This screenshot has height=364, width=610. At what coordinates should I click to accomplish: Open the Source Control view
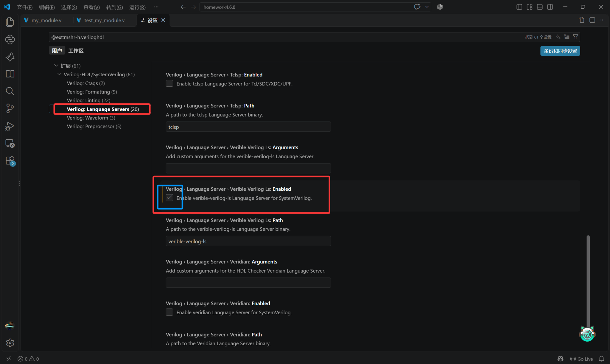[10, 108]
